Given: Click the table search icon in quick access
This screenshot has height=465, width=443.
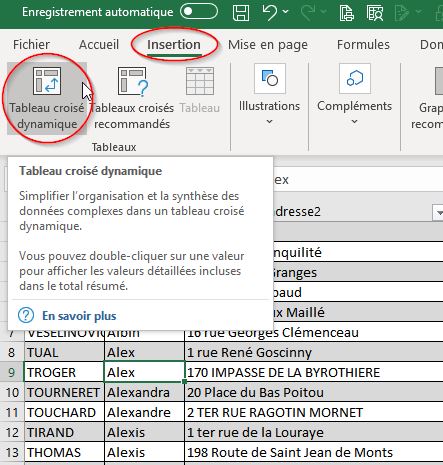Looking at the screenshot, I should [375, 12].
